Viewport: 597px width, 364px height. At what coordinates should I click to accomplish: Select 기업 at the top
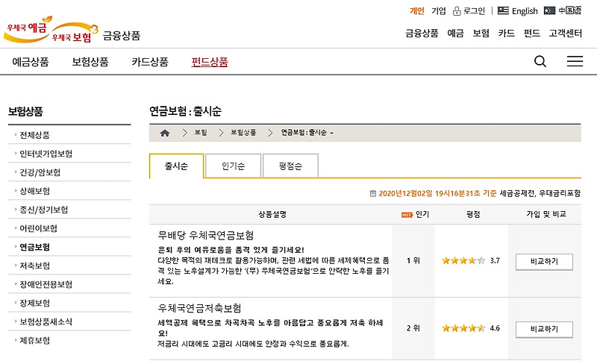point(438,11)
